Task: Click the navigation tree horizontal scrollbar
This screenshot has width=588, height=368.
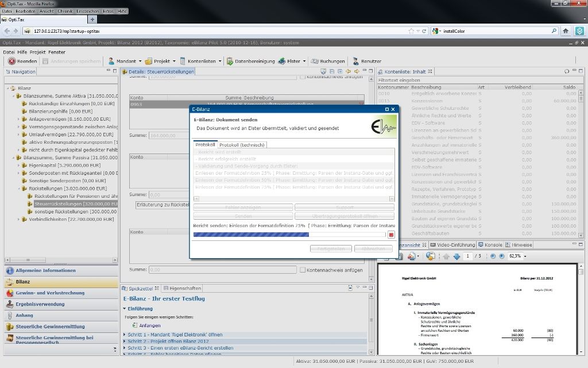Action: point(61,260)
